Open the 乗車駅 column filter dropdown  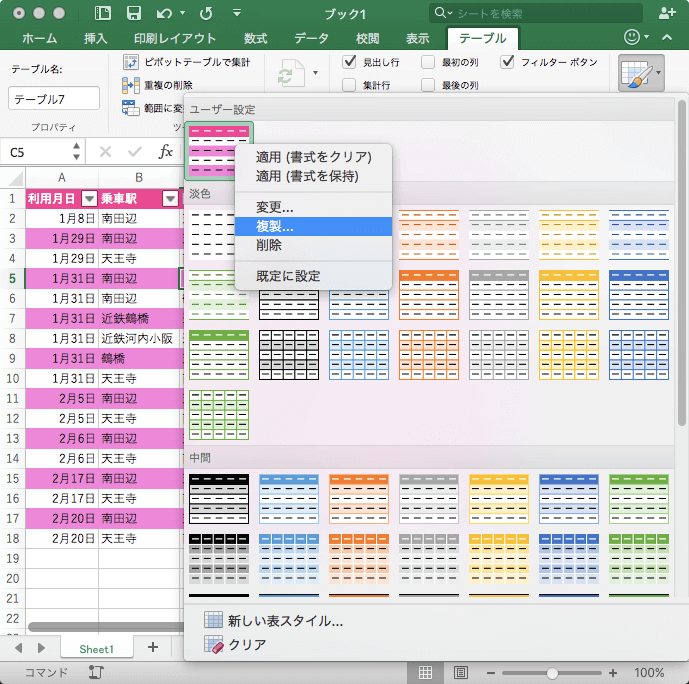pyautogui.click(x=170, y=198)
